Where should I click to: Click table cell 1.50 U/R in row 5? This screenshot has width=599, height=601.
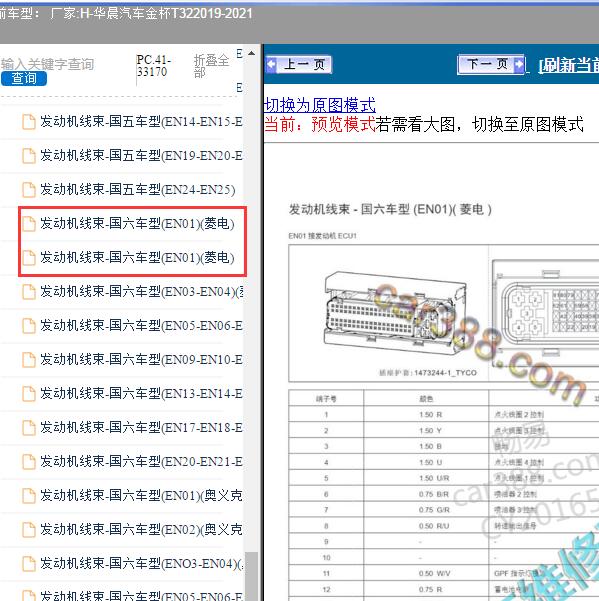point(434,478)
